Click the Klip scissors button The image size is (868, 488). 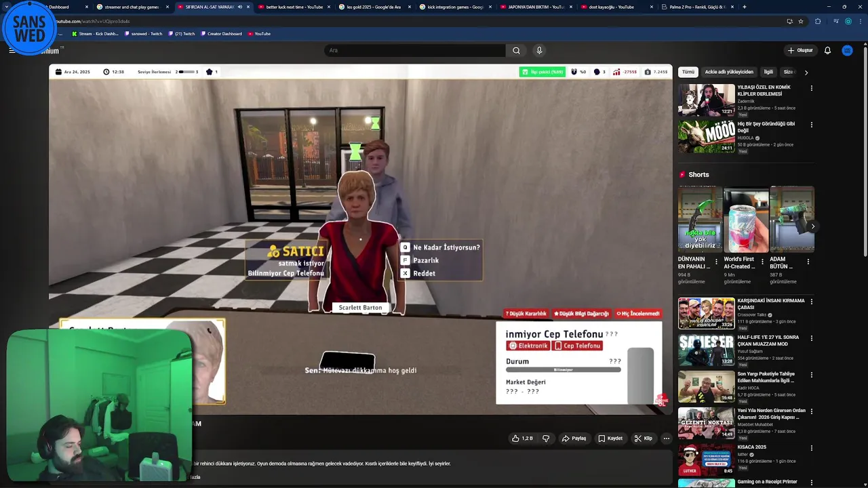click(644, 439)
